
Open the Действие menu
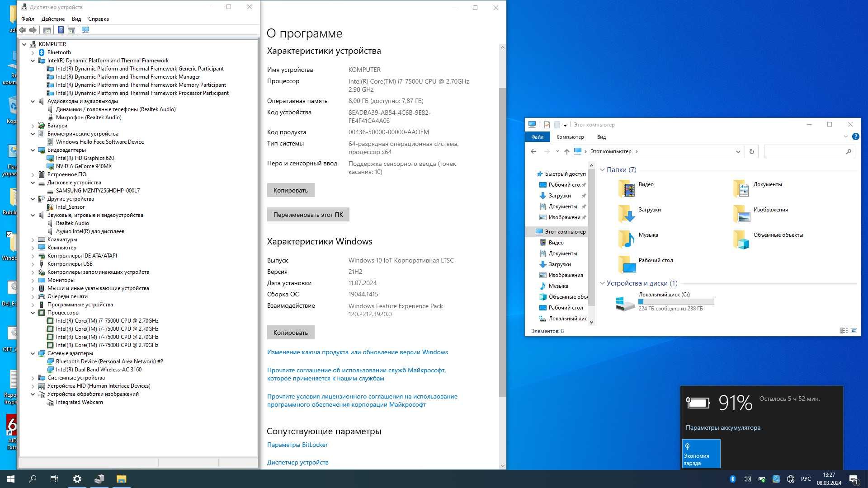tap(53, 19)
